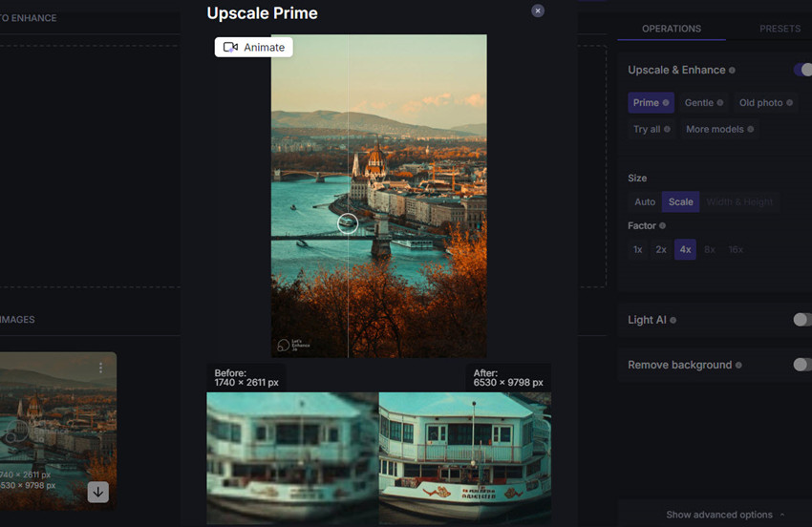Viewport: 812px width, 527px height.
Task: Click the download arrow on image thumbnail
Action: click(x=97, y=492)
